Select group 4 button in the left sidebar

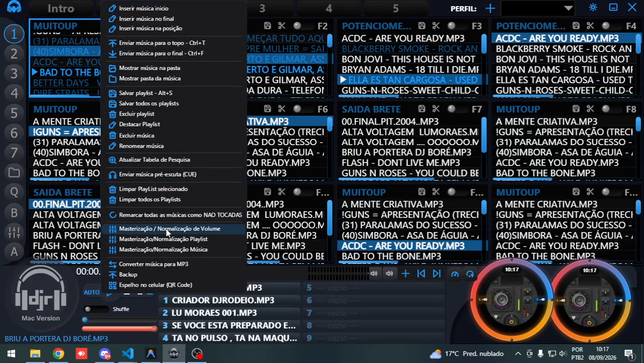click(x=14, y=93)
